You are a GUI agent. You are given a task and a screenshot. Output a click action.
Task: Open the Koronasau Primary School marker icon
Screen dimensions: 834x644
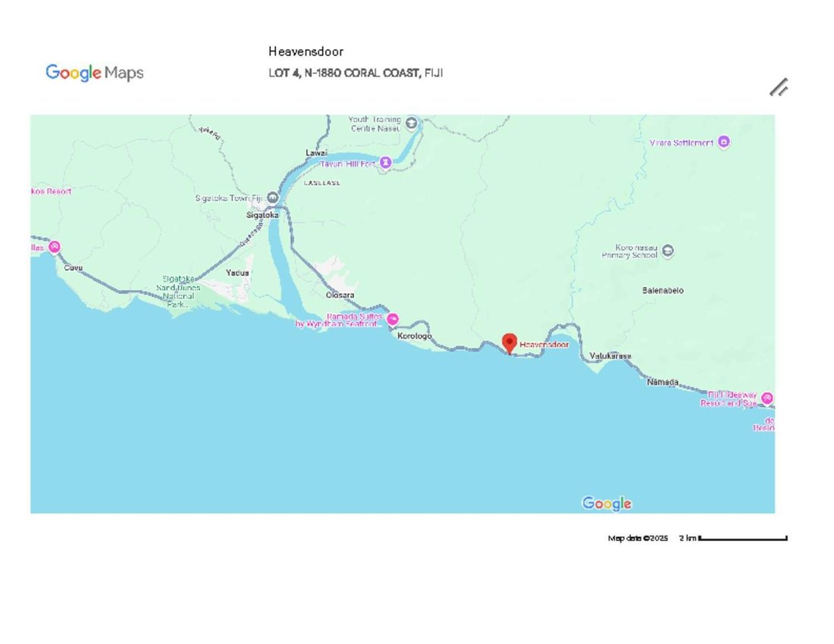(668, 250)
